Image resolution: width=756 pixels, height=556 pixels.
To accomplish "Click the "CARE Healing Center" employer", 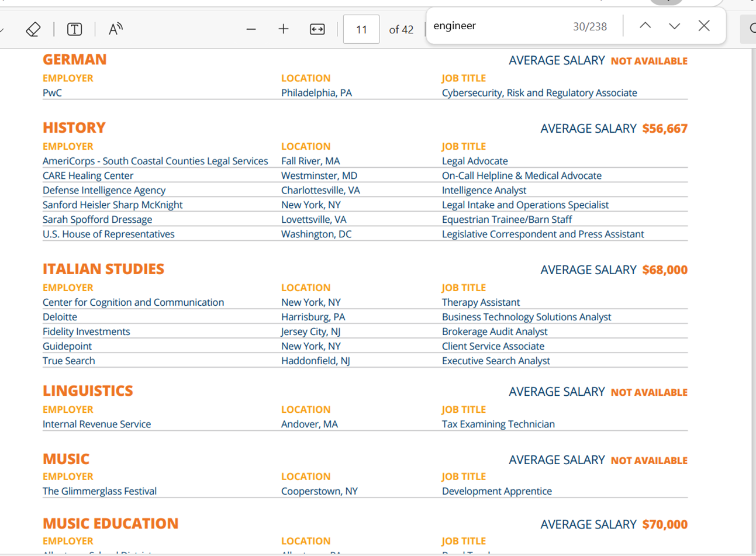I will [x=88, y=175].
